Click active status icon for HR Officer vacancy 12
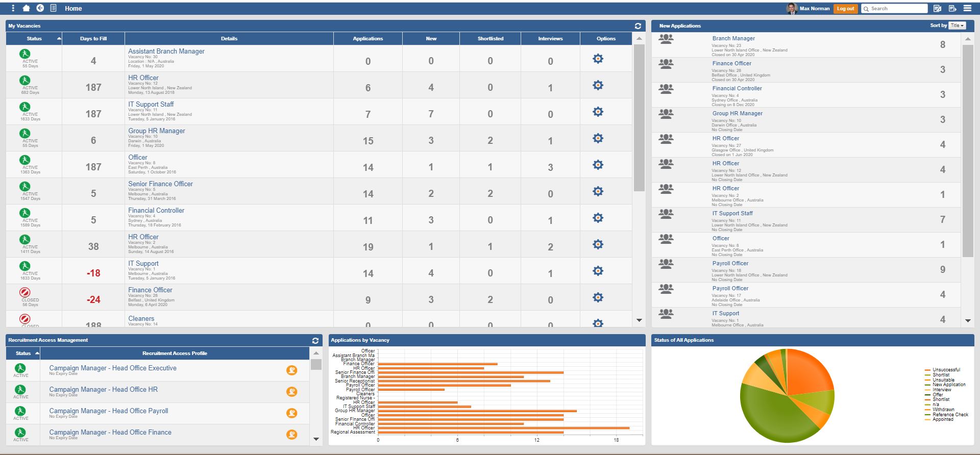 pyautogui.click(x=24, y=81)
